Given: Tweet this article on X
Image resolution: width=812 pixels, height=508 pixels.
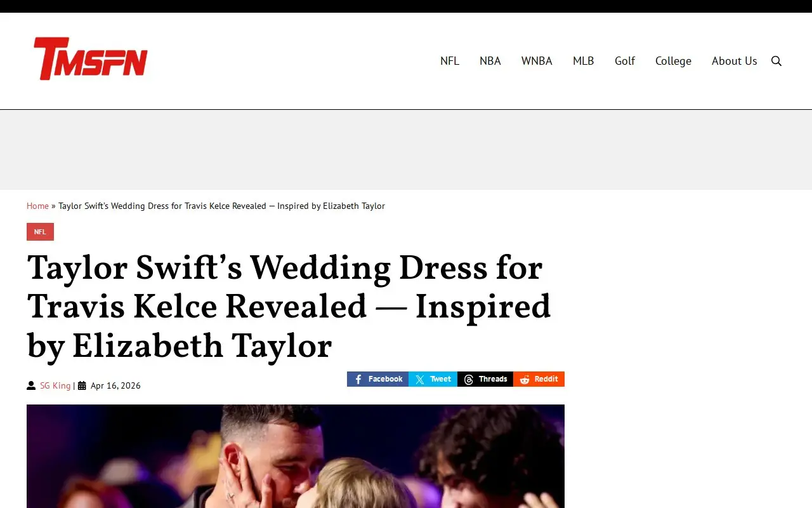Looking at the screenshot, I should pos(433,379).
